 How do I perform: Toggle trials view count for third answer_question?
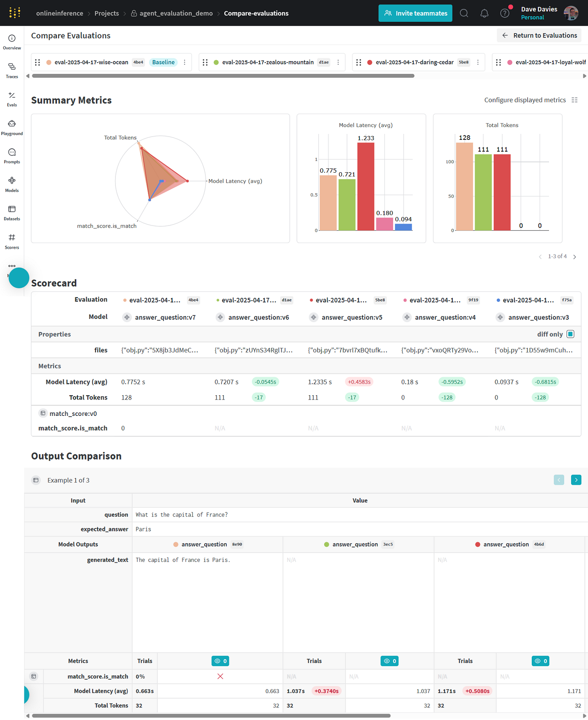(541, 661)
